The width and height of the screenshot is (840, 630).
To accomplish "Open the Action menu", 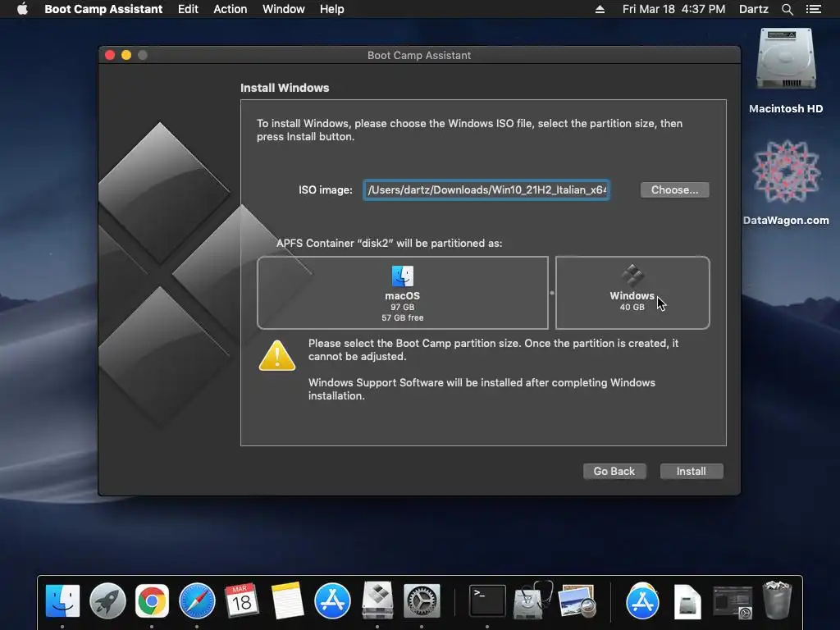I will click(231, 9).
